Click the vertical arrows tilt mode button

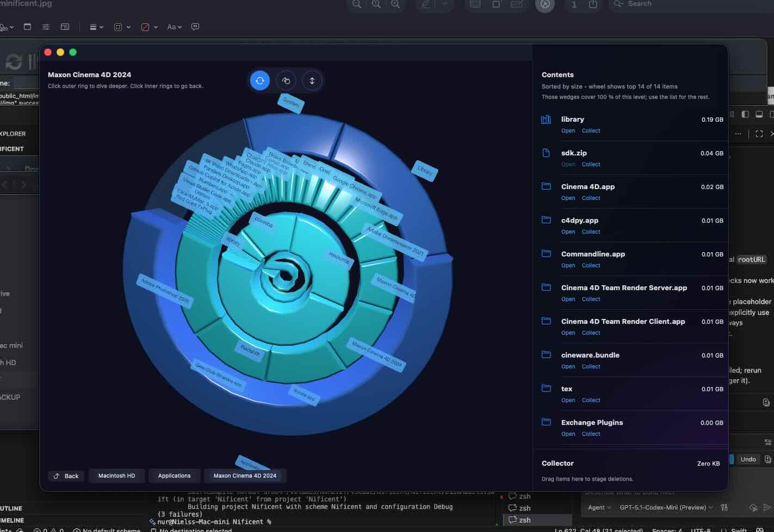pos(312,80)
